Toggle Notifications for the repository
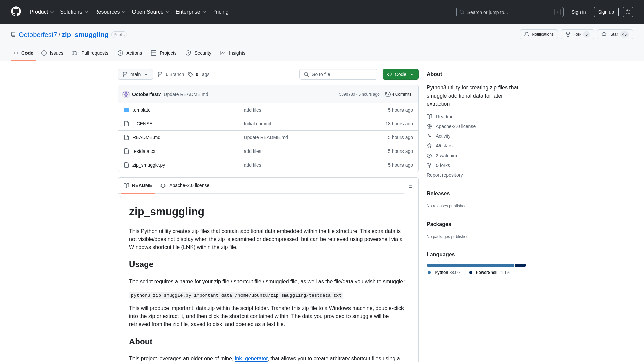 (539, 34)
